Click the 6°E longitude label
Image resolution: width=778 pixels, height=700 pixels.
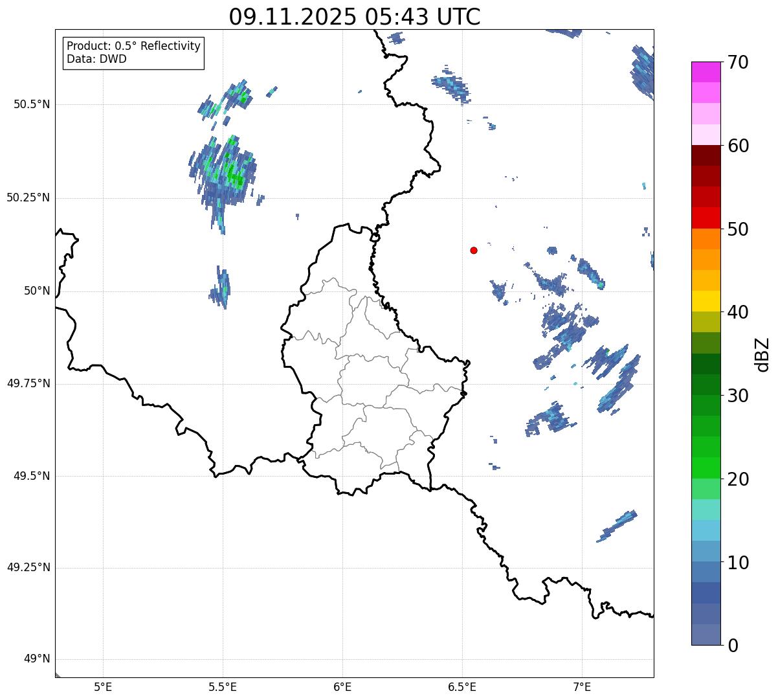click(x=342, y=687)
